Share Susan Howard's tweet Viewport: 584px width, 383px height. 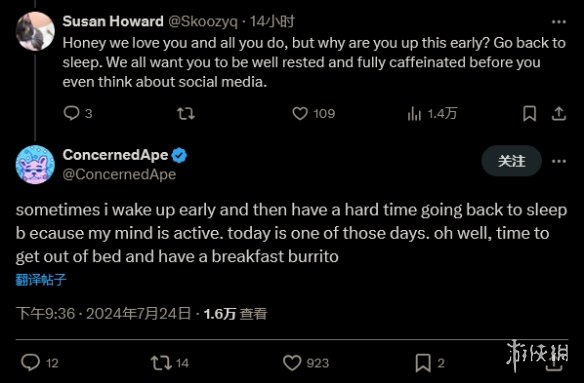[x=559, y=113]
